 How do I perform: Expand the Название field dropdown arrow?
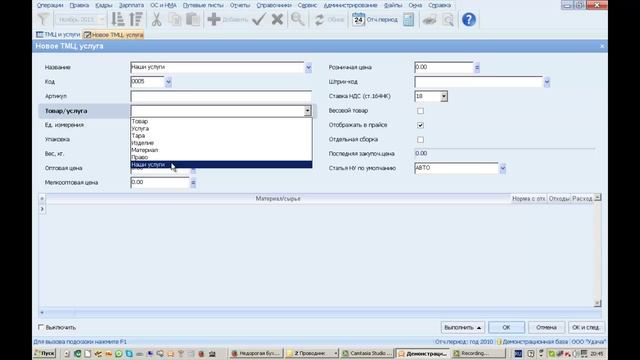click(308, 68)
